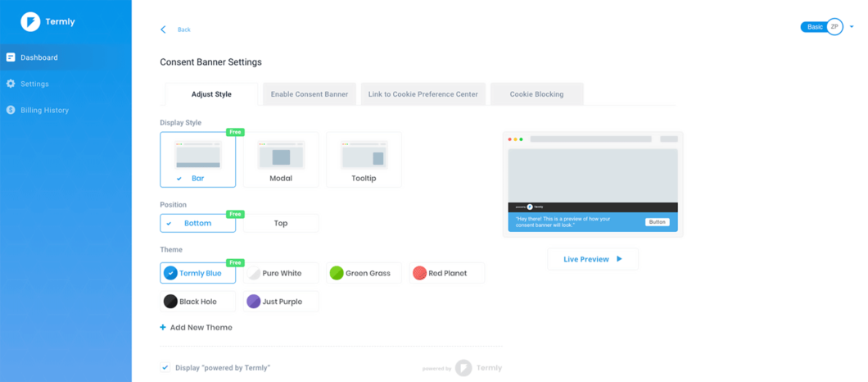Switch to the Cookie Blocking tab
This screenshot has width=868, height=382.
point(536,94)
